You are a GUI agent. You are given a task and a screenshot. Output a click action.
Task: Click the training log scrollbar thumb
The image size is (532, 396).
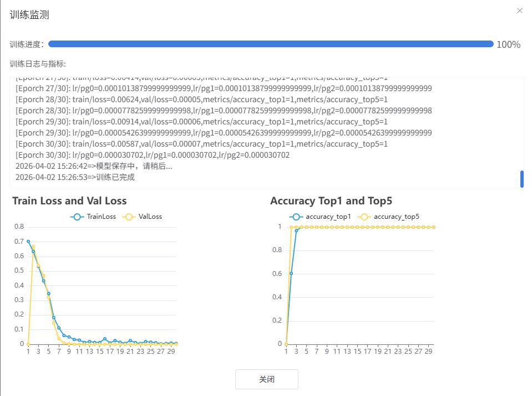coord(521,179)
